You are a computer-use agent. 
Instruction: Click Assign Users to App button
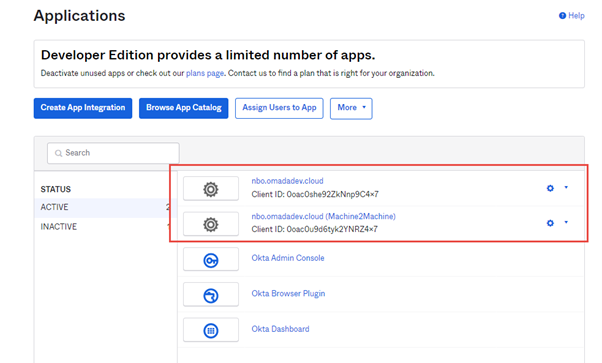pyautogui.click(x=279, y=108)
